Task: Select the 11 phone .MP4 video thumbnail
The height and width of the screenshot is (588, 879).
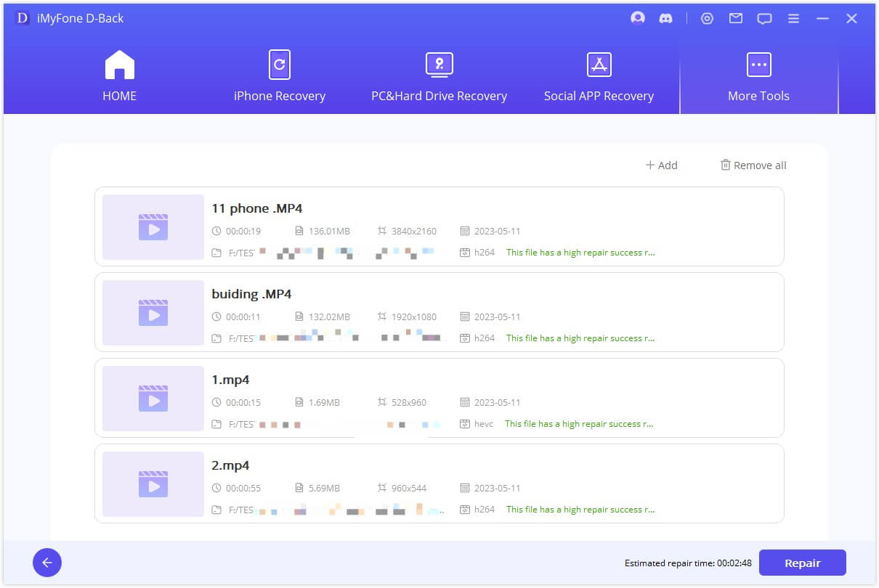Action: [x=153, y=226]
